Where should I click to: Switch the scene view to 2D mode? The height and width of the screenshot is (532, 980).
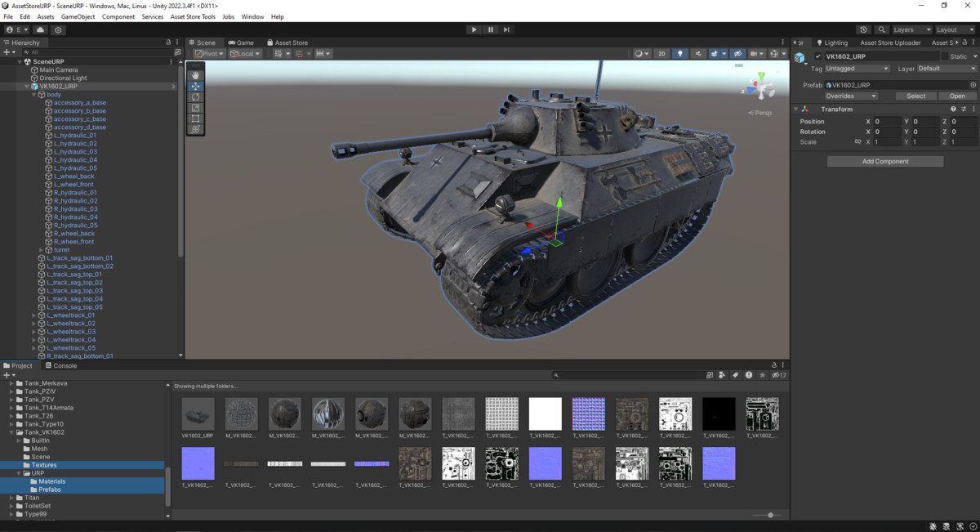(x=661, y=53)
